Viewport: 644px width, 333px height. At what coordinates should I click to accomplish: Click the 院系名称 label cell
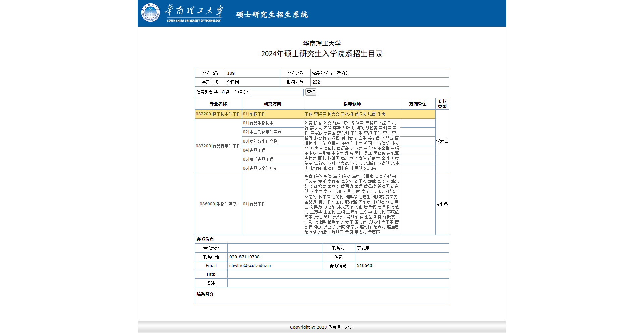[295, 73]
